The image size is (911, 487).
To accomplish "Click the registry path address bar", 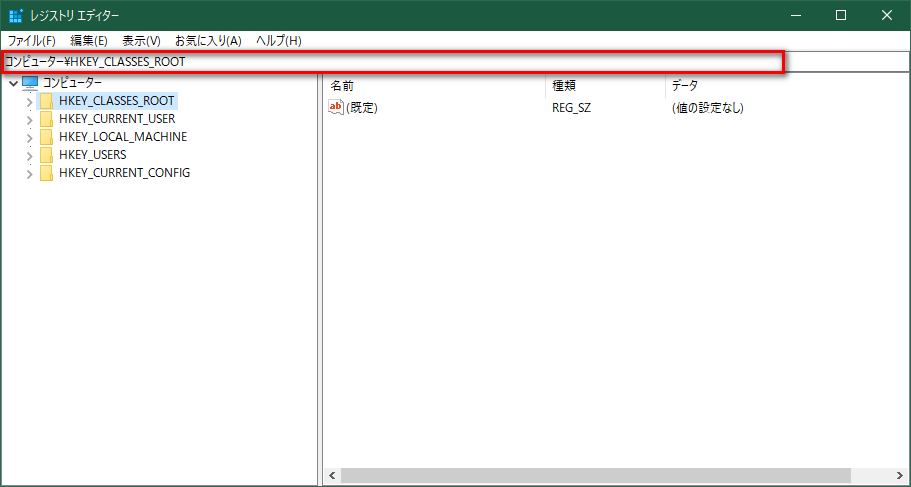I will point(400,62).
